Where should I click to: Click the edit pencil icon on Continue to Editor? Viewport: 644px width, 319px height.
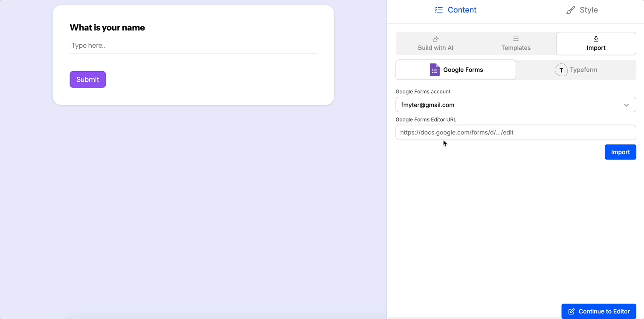[571, 311]
